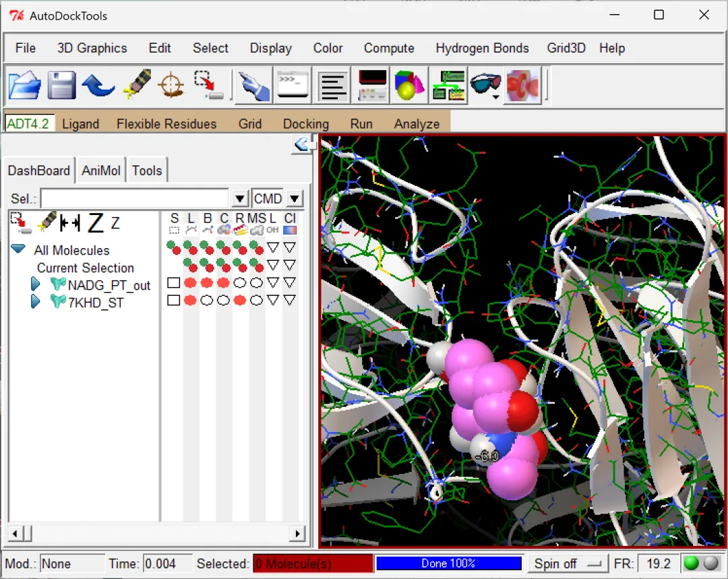Select the pointing-hand picking tool

tap(253, 85)
